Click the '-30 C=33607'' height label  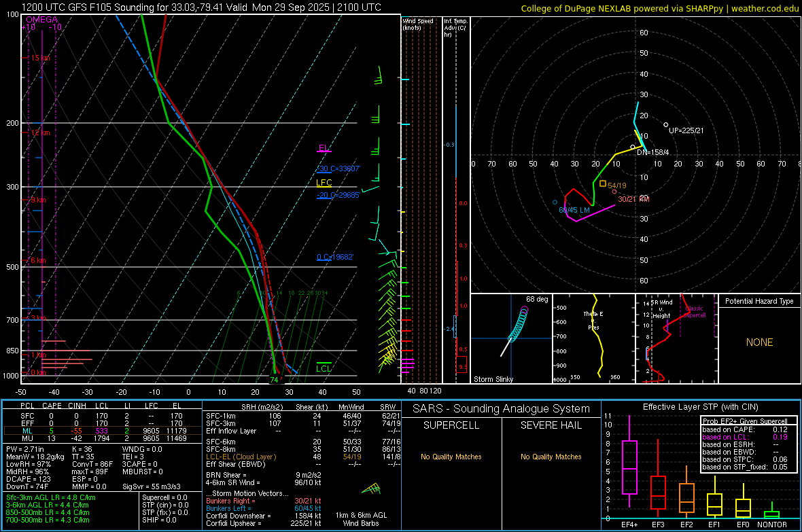(338, 169)
